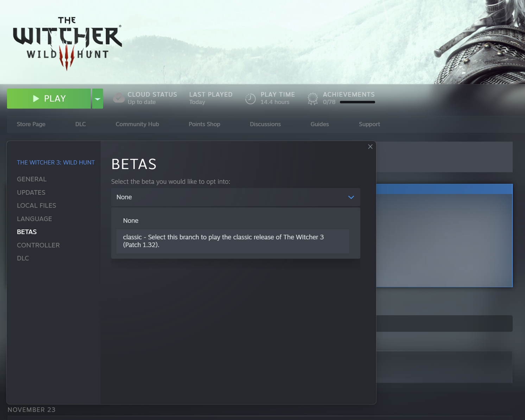Click the achievements ribbon icon
Screen dimensions: 525x420
(312, 98)
